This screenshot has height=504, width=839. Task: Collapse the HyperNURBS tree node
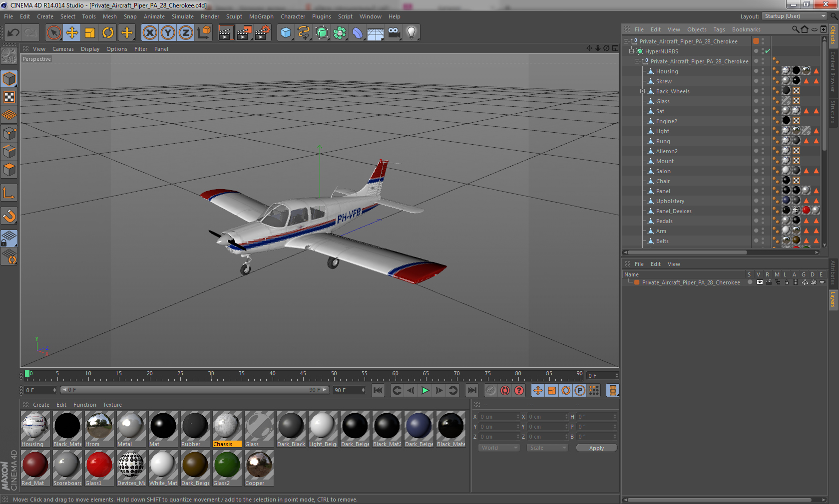[632, 51]
